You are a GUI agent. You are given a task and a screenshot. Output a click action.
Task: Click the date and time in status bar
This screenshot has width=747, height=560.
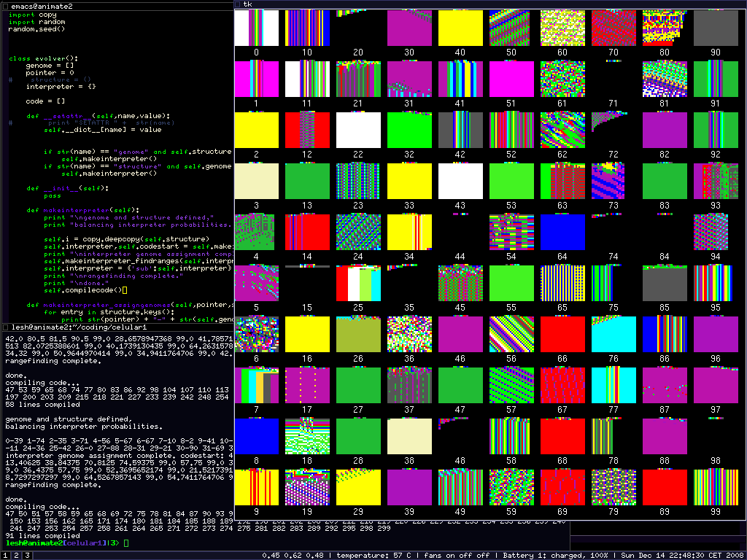[x=682, y=555]
